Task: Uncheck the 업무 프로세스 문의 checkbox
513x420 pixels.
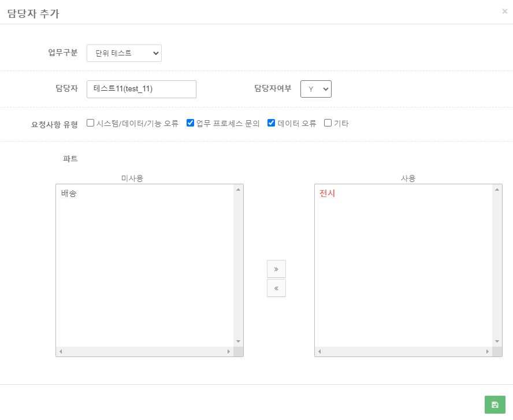Action: point(190,122)
